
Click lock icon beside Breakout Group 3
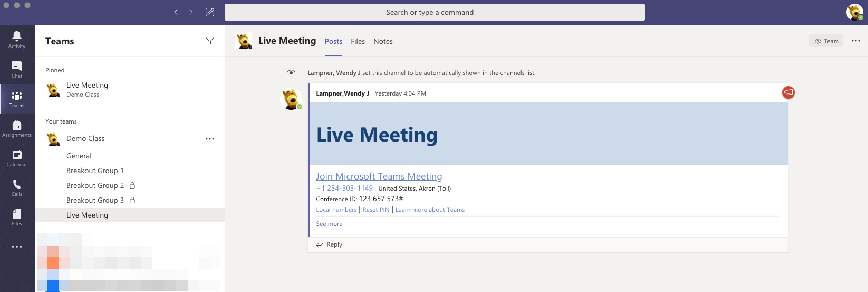click(x=132, y=200)
